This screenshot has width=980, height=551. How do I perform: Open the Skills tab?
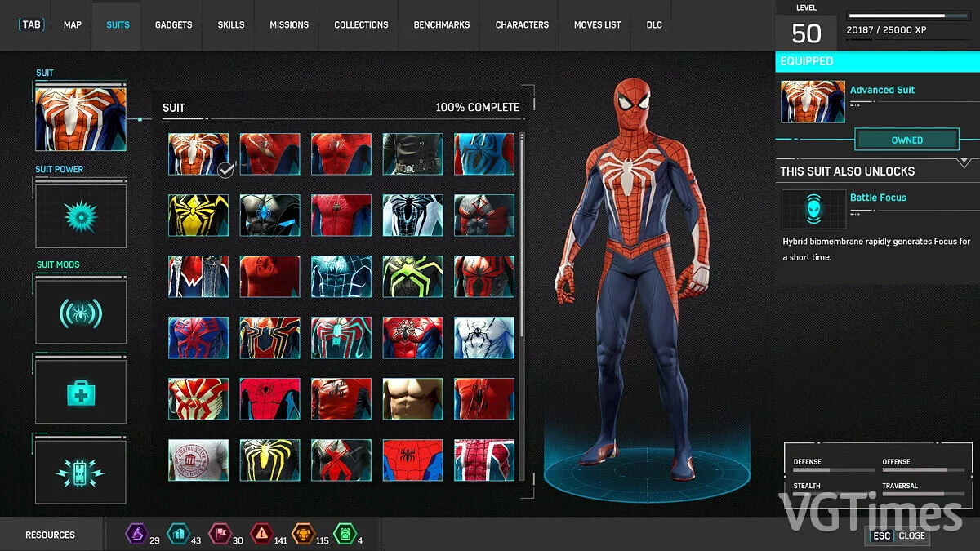[231, 24]
